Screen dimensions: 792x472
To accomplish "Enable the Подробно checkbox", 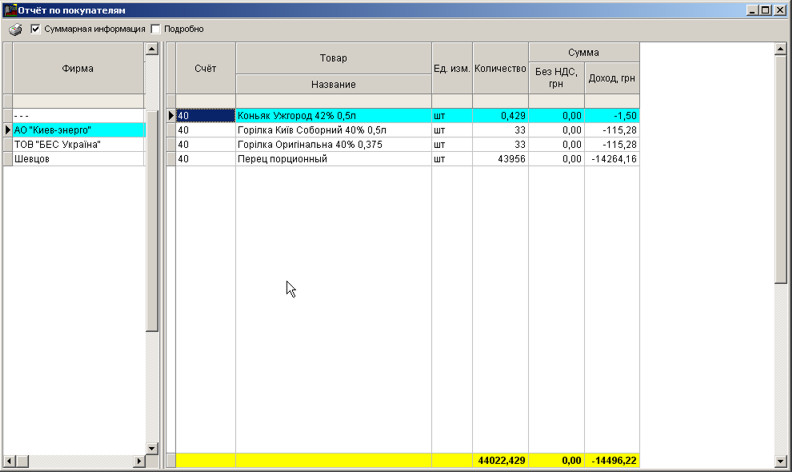I will tap(155, 29).
